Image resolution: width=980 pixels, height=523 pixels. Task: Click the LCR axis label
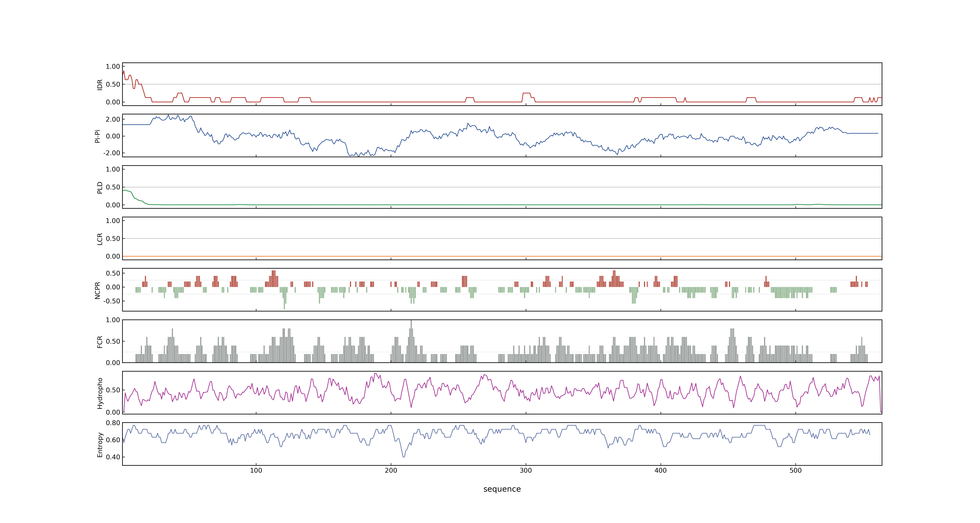(x=100, y=239)
